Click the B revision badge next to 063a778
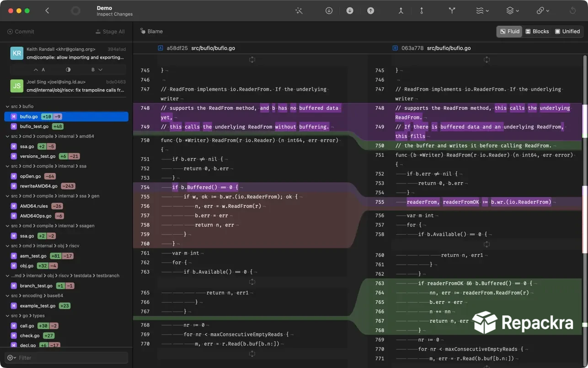 pos(395,48)
